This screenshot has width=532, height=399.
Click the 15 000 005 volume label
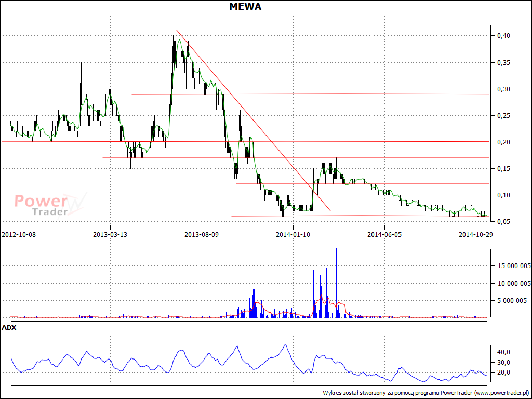coord(514,265)
